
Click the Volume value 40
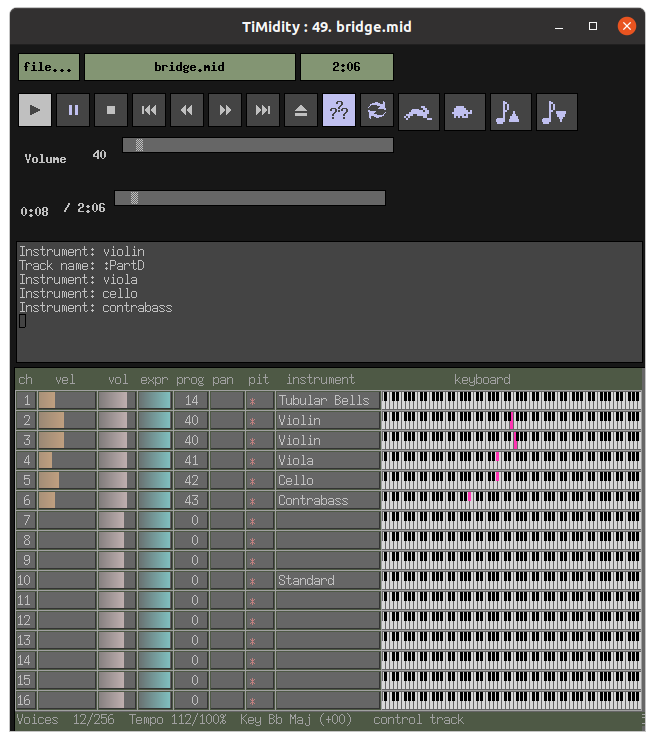(99, 155)
